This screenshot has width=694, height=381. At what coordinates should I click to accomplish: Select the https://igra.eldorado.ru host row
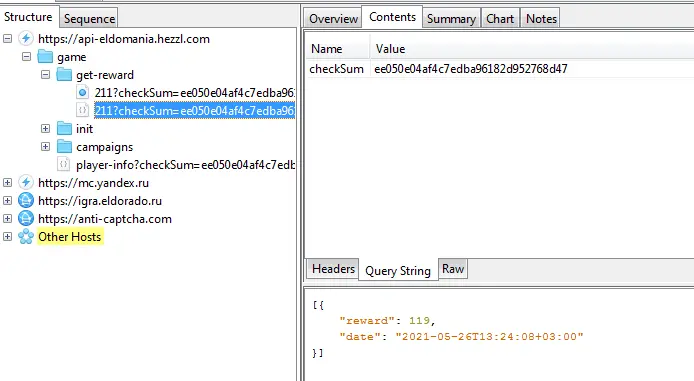coord(100,201)
